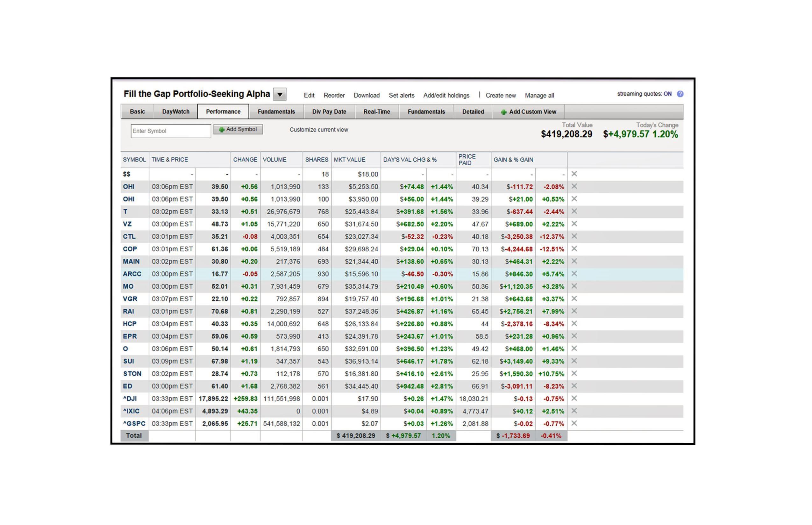
Task: Switch to the DayWatch tab
Action: tap(175, 112)
